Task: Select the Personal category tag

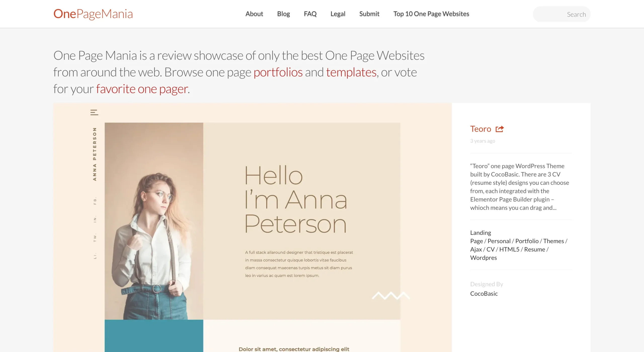Action: click(499, 241)
